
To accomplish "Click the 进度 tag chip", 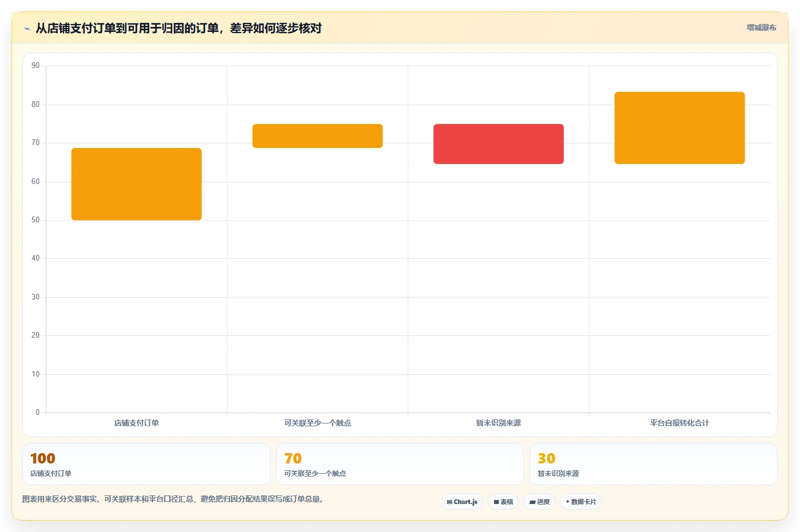I will [539, 502].
